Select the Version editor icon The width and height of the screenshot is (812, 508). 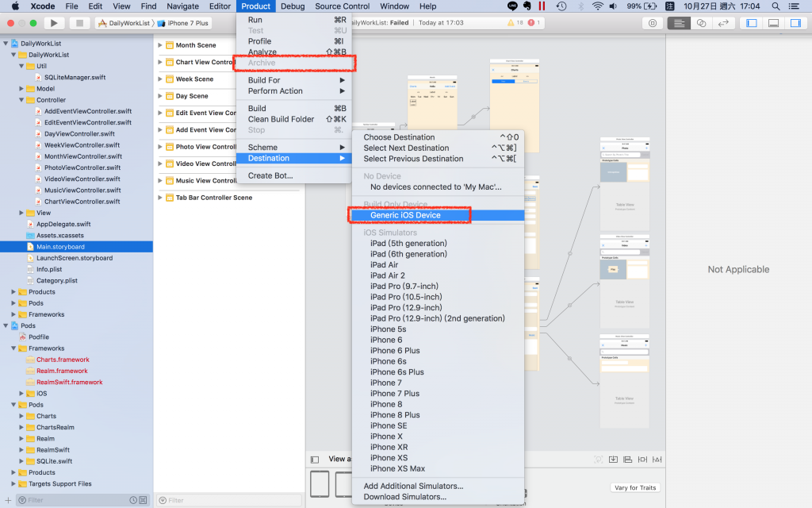coord(723,23)
